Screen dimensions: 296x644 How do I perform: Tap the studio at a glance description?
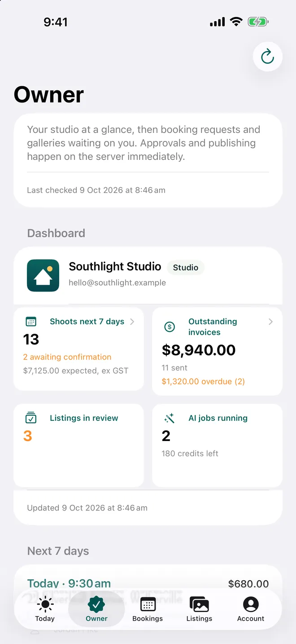pyautogui.click(x=144, y=143)
